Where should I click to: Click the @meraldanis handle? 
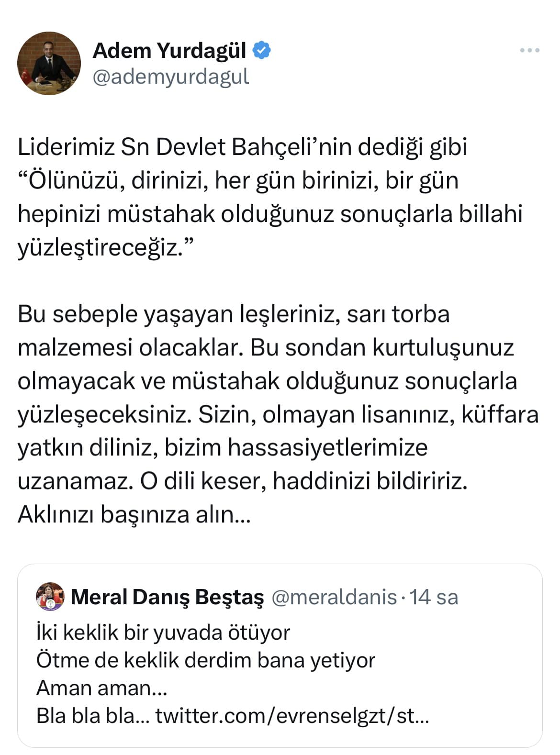coord(334,597)
